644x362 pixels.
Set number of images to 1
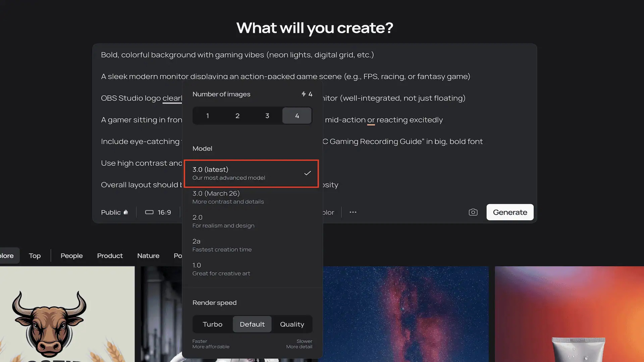click(208, 116)
